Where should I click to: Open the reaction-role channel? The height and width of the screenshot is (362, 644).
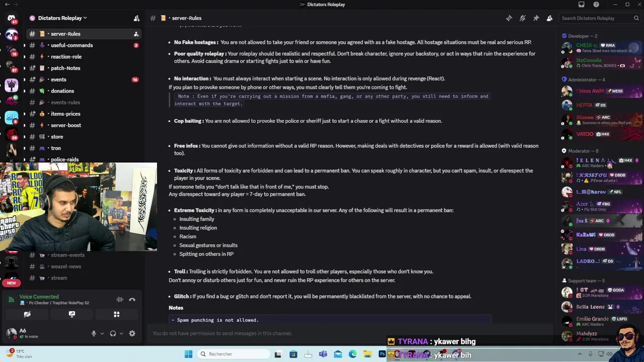(x=84, y=57)
